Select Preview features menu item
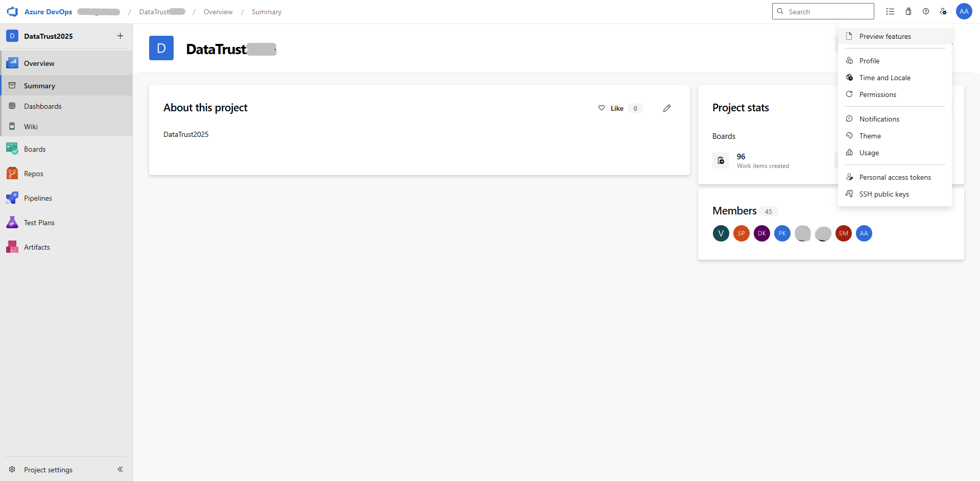Viewport: 980px width, 482px height. point(895,36)
